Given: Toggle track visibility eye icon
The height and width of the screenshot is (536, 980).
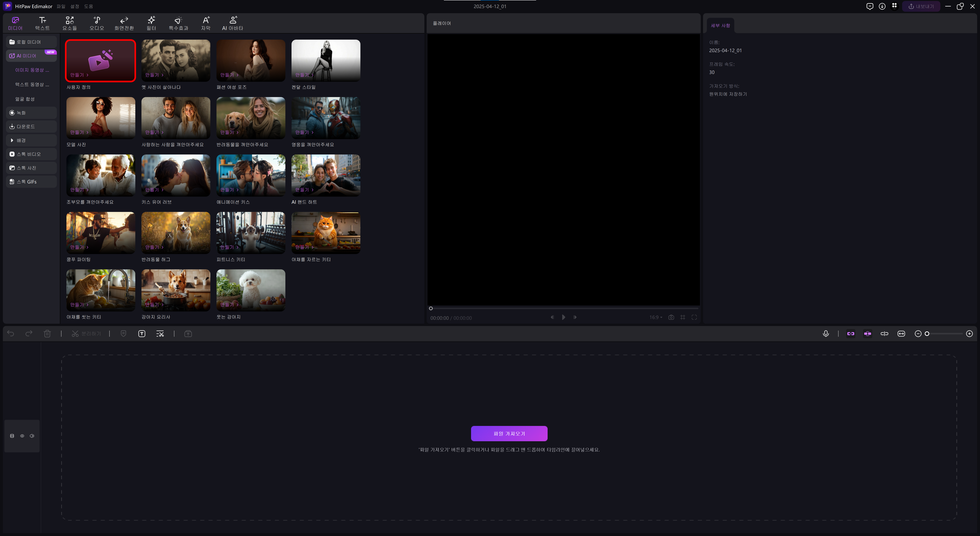Looking at the screenshot, I should pos(22,436).
